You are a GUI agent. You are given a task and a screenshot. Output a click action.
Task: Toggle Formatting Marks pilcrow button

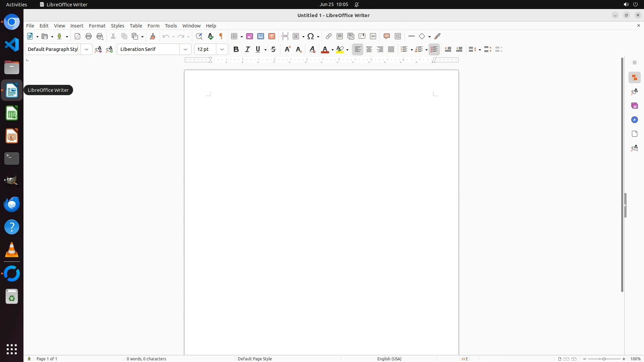[221, 37]
